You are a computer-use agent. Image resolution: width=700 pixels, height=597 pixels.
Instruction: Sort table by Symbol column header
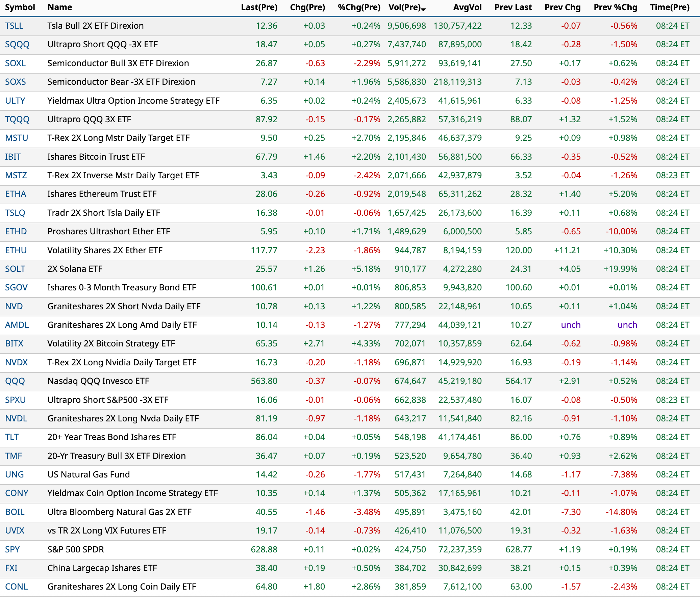click(20, 7)
